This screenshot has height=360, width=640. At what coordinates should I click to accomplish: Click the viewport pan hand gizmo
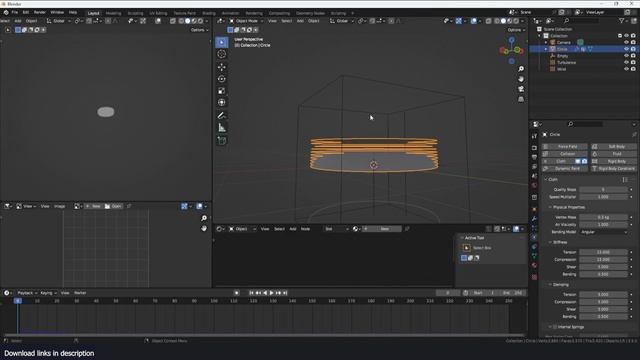pyautogui.click(x=521, y=79)
